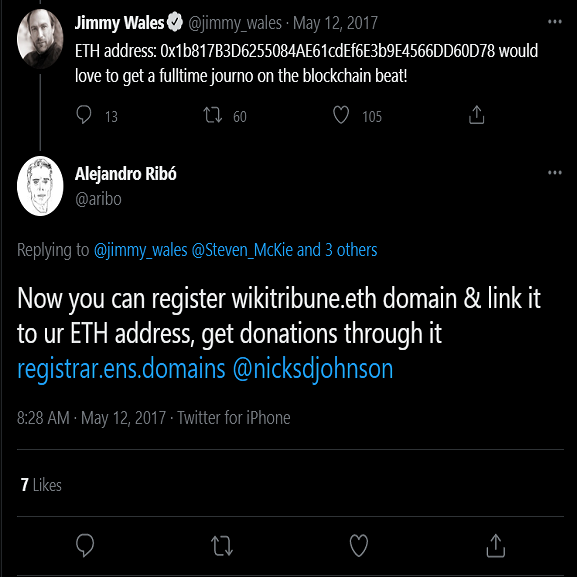View the 7 Likes list
This screenshot has height=577, width=577.
point(41,485)
